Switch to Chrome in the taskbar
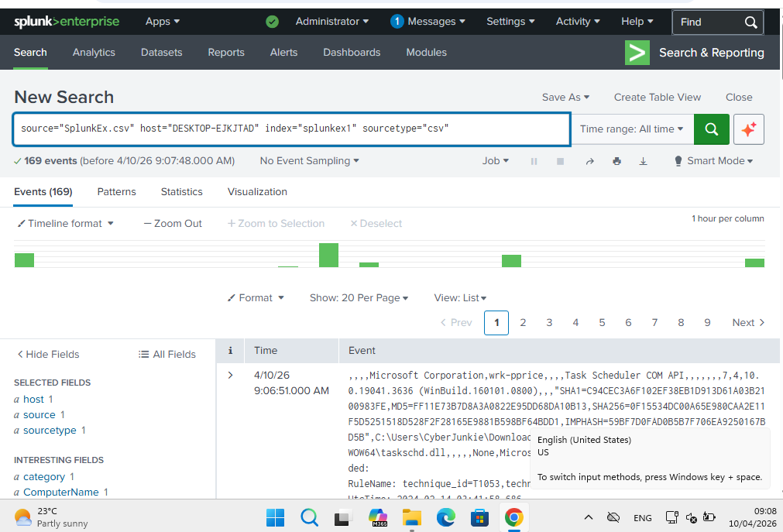Screen dimensions: 783x532 click(x=513, y=517)
